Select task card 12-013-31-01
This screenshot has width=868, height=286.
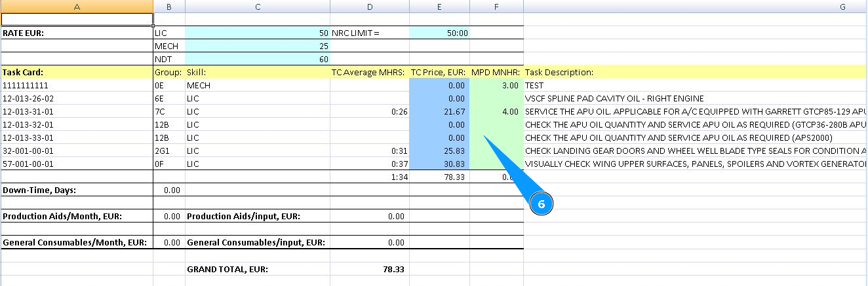(77, 111)
